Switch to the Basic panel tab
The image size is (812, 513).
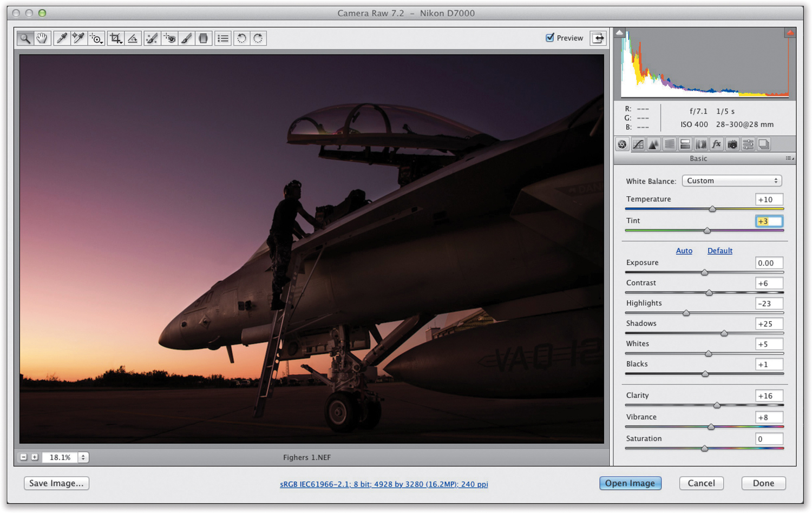pyautogui.click(x=623, y=144)
